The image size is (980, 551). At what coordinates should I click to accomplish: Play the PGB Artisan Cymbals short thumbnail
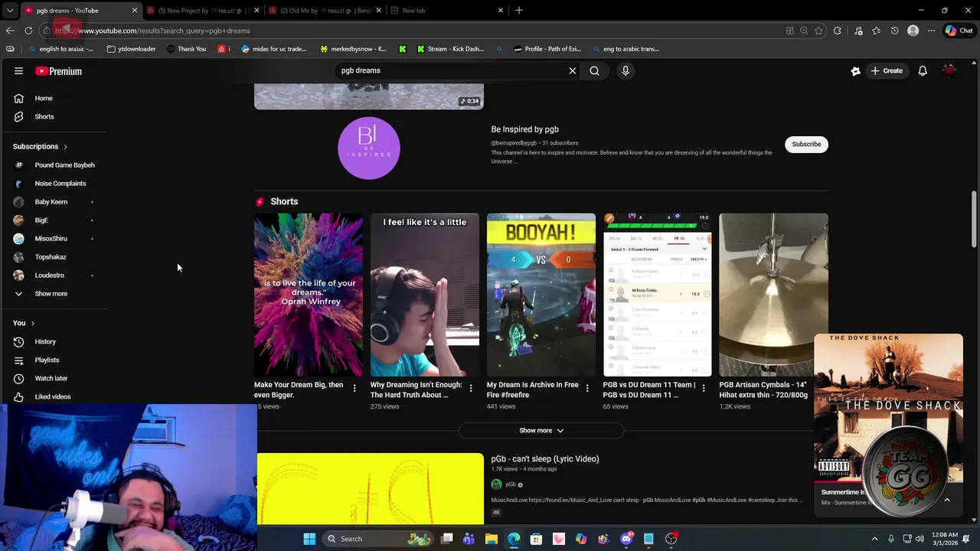point(773,295)
